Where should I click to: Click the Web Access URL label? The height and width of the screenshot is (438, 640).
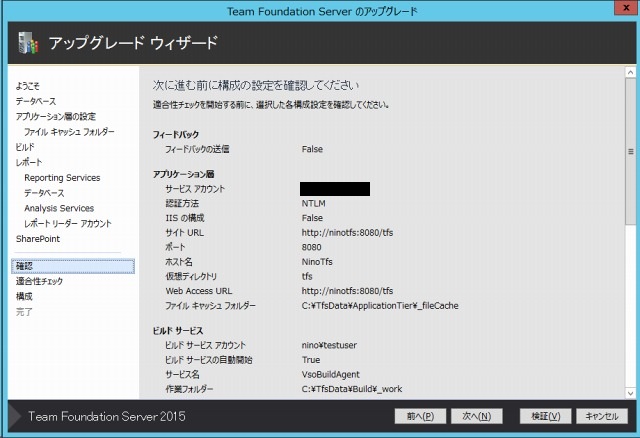[199, 291]
